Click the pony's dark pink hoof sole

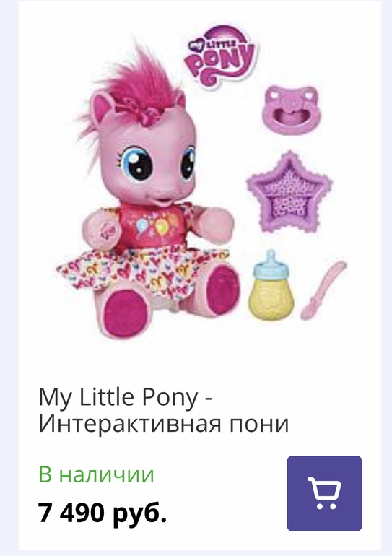coord(126,311)
